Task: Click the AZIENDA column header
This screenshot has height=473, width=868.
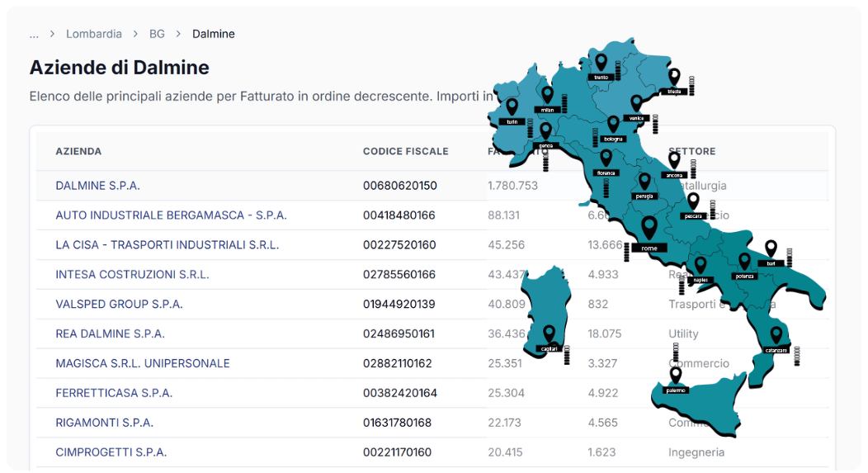Action: tap(78, 151)
